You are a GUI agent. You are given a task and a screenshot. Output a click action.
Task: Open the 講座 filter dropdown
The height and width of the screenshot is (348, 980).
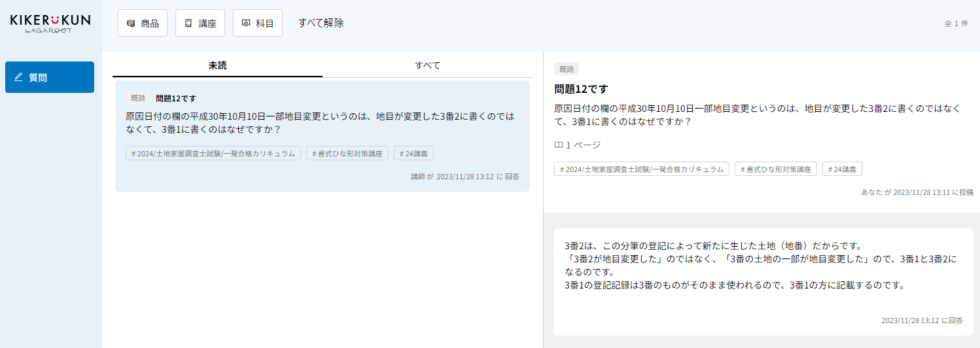200,23
